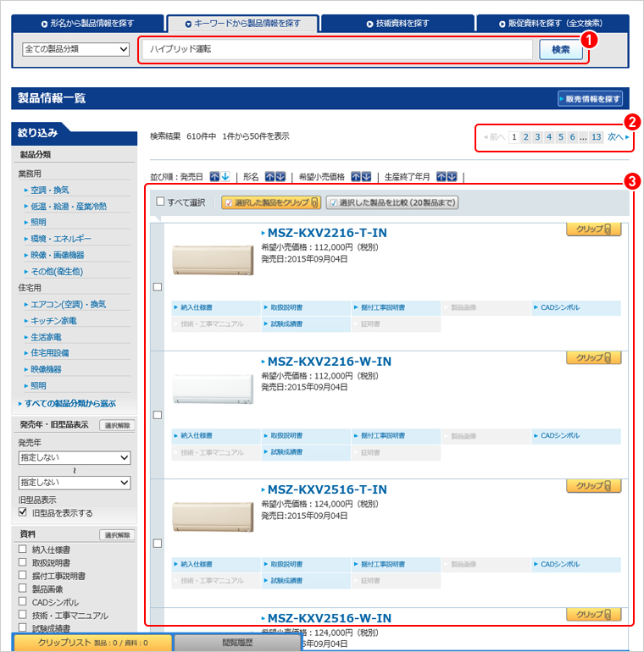This screenshot has width=644, height=652.
Task: Sort by 生産終了年月 descending arrow icon
Action: [452, 176]
